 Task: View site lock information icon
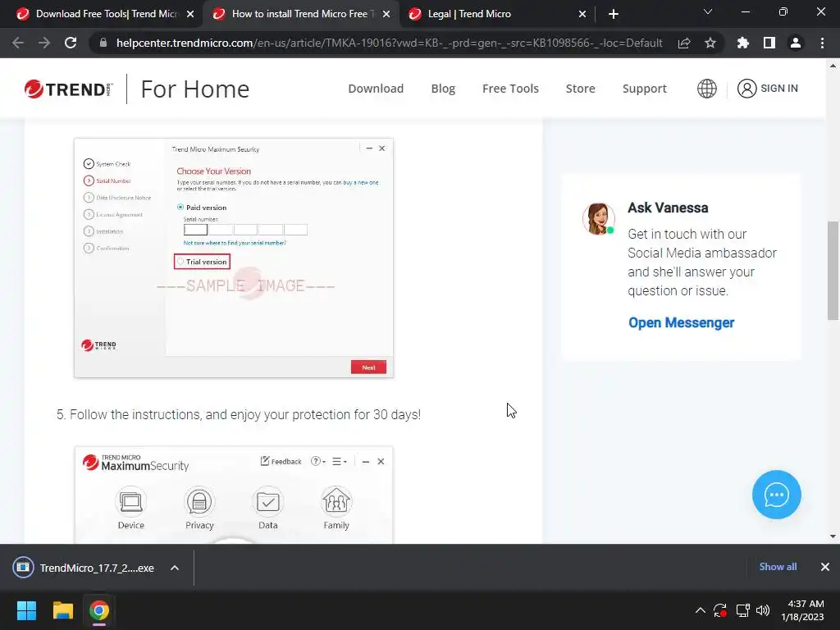coord(103,43)
